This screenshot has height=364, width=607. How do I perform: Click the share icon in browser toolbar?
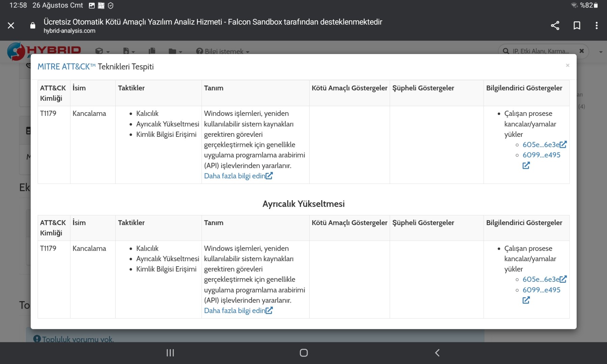click(555, 26)
